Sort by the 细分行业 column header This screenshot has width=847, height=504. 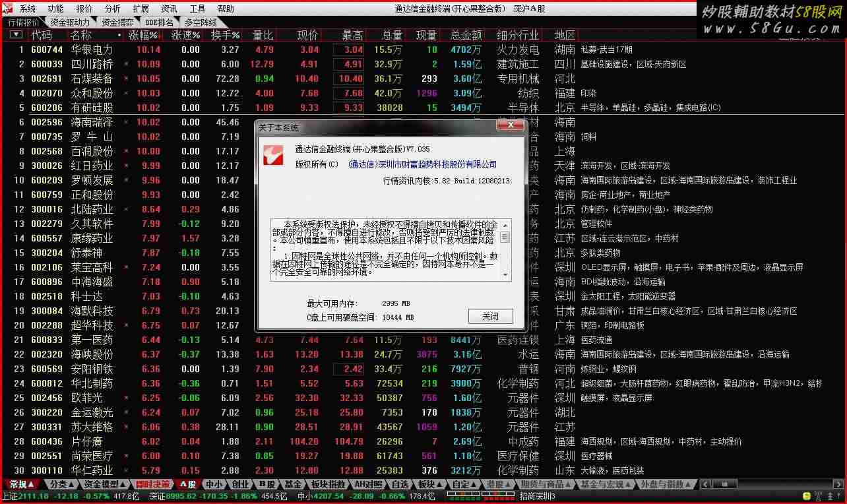518,35
